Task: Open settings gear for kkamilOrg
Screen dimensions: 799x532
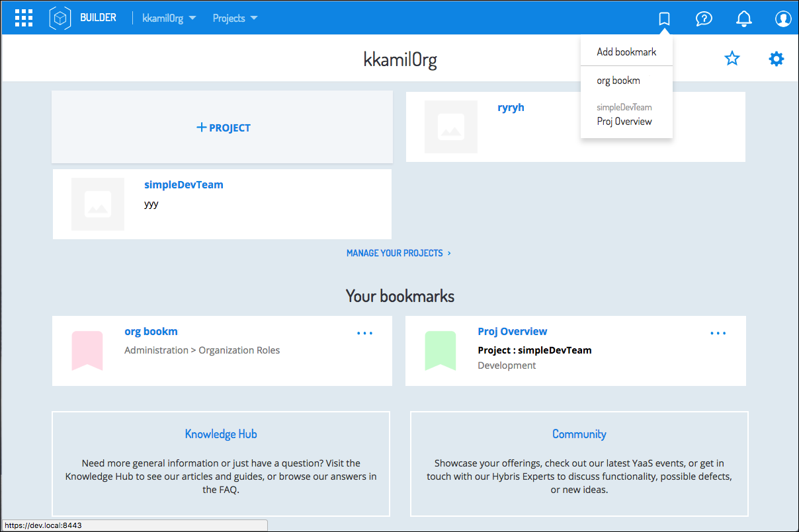Action: (776, 59)
